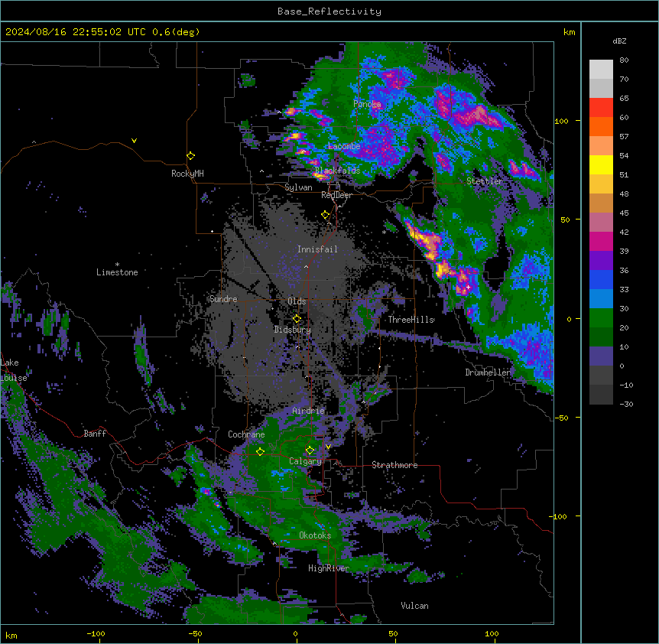Click the ThreeHills city label
Screen dimensions: 659x644
coord(411,320)
